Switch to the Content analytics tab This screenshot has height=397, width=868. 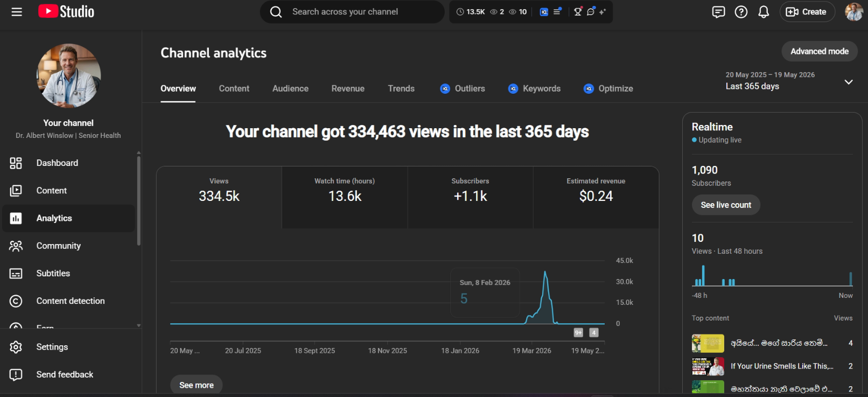pyautogui.click(x=234, y=89)
